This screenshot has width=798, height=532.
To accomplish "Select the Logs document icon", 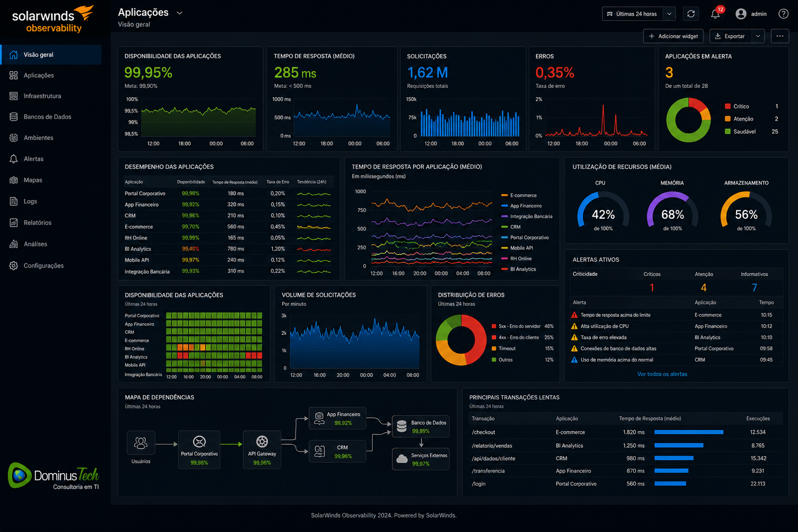I will [x=14, y=202].
